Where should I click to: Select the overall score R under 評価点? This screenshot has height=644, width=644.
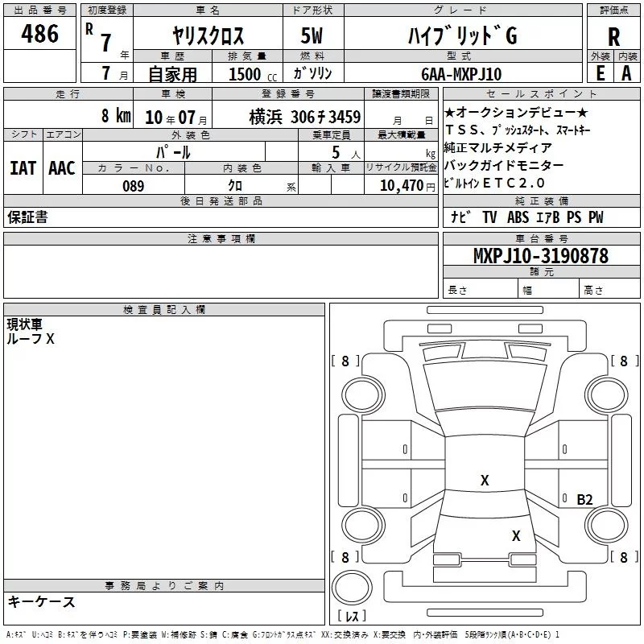pos(613,37)
